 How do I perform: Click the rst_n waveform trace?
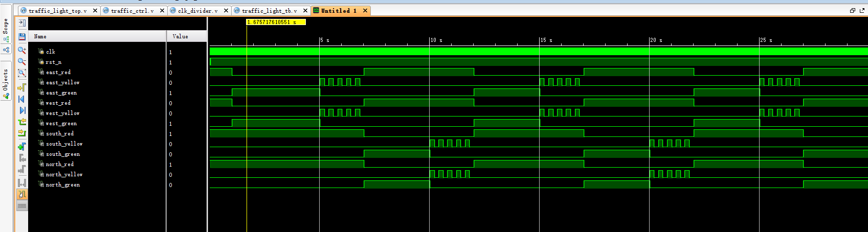(x=539, y=62)
